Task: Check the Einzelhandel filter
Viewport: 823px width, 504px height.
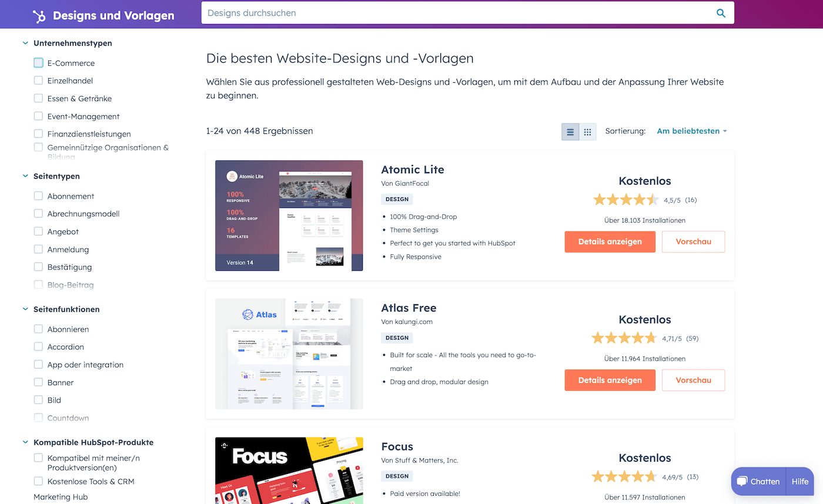Action: [x=38, y=80]
